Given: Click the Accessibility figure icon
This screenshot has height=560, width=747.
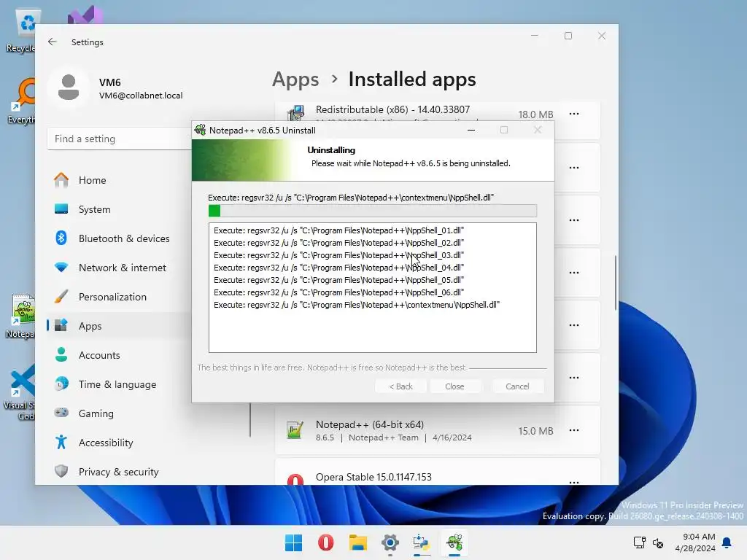Looking at the screenshot, I should click(x=61, y=442).
